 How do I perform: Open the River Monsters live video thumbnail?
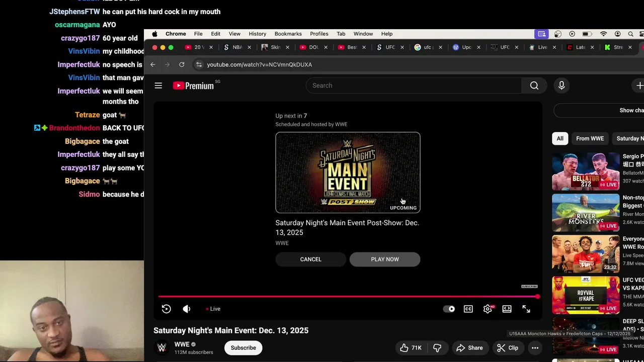(x=586, y=213)
